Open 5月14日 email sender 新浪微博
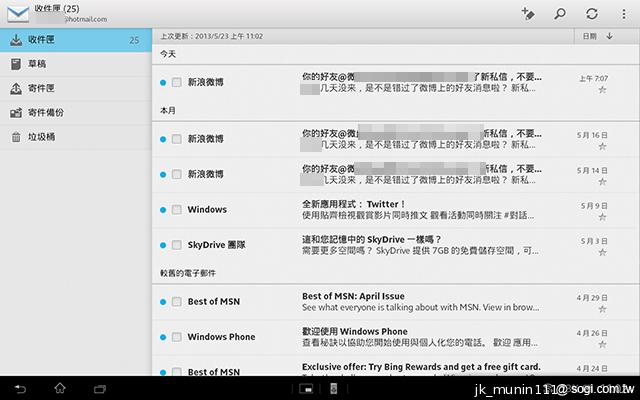 click(205, 174)
